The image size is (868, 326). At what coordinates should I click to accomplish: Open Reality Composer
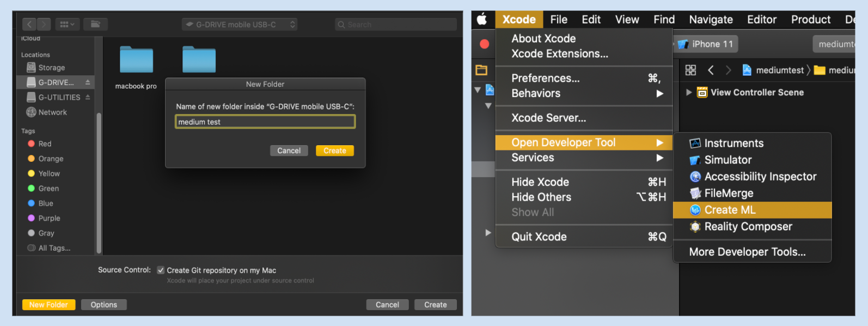click(752, 227)
